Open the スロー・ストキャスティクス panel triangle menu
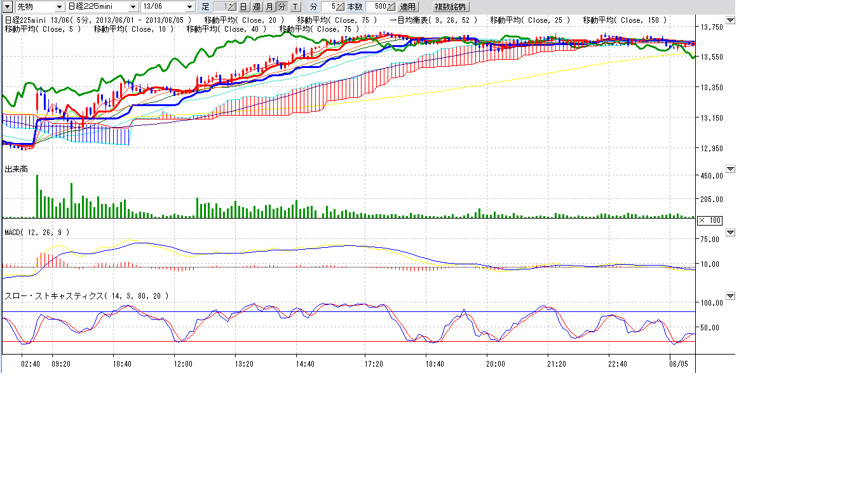The width and height of the screenshot is (868, 488). click(x=730, y=296)
